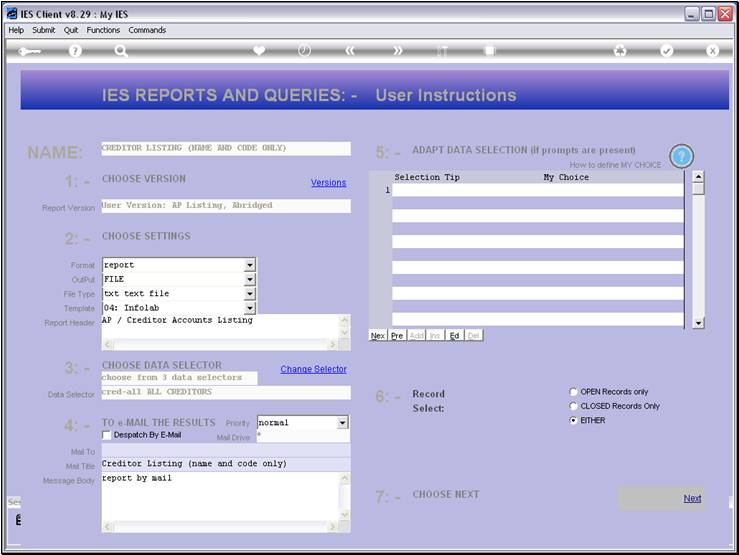Image resolution: width=739 pixels, height=555 pixels.
Task: Click the 'My Choice' column header
Action: coord(566,177)
